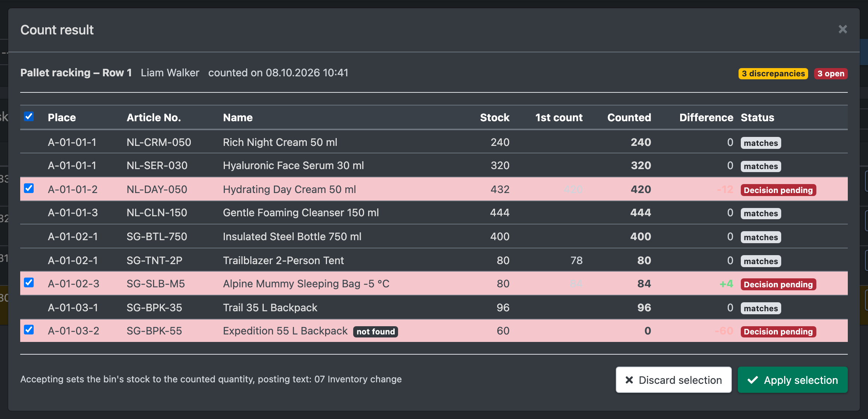Click the Apply selection button
Viewport: 868px width, 419px height.
click(792, 380)
